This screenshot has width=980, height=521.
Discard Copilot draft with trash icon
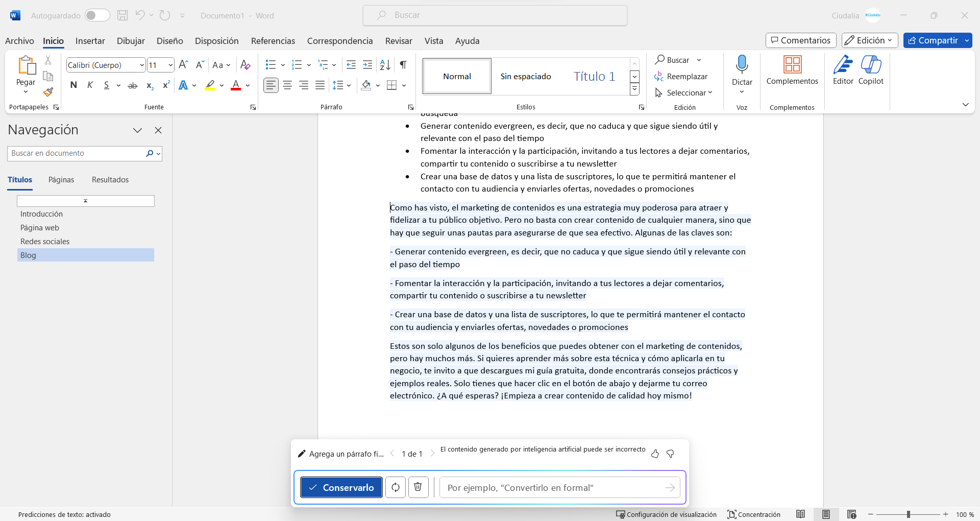418,487
